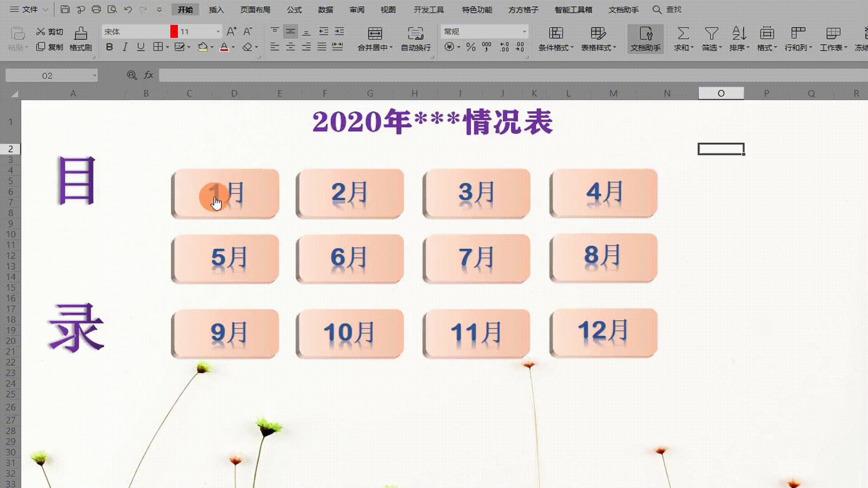The width and height of the screenshot is (868, 488).
Task: Switch to the Review (审阅) tab
Action: 357,9
